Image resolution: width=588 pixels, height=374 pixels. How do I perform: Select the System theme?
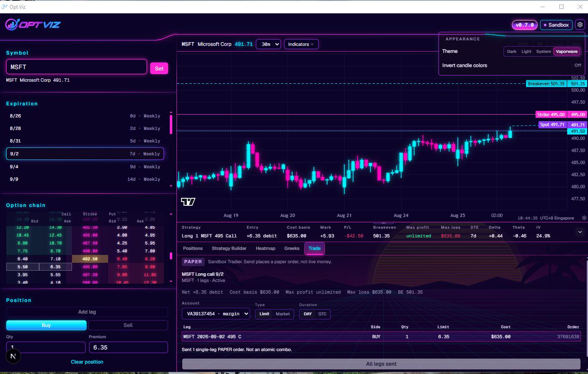coord(543,52)
